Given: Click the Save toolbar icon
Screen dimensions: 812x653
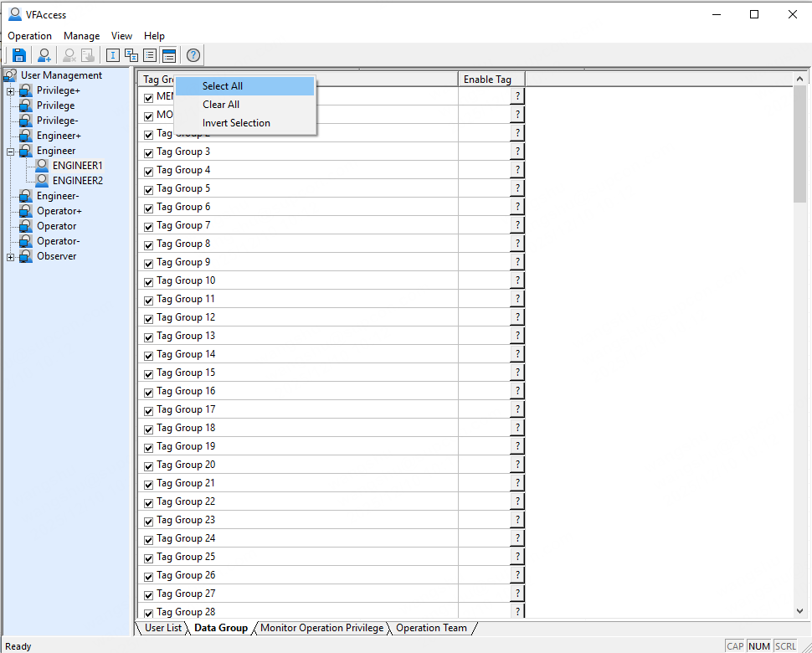Looking at the screenshot, I should (x=19, y=55).
